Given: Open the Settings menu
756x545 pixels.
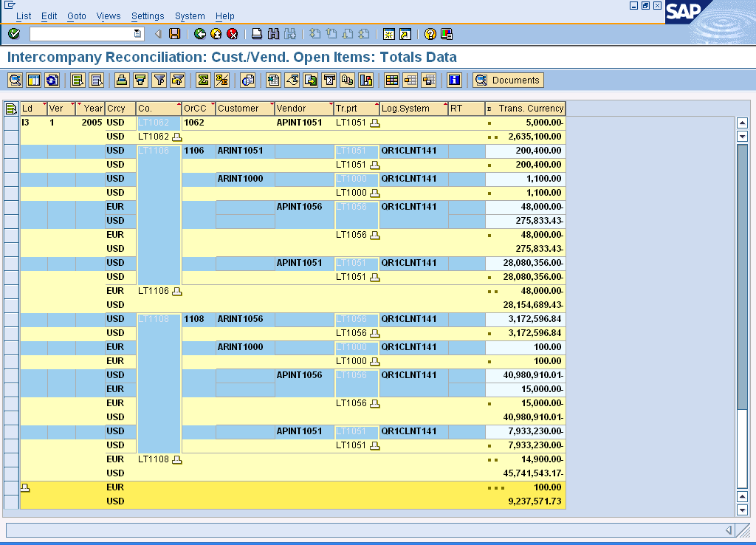Looking at the screenshot, I should [148, 16].
